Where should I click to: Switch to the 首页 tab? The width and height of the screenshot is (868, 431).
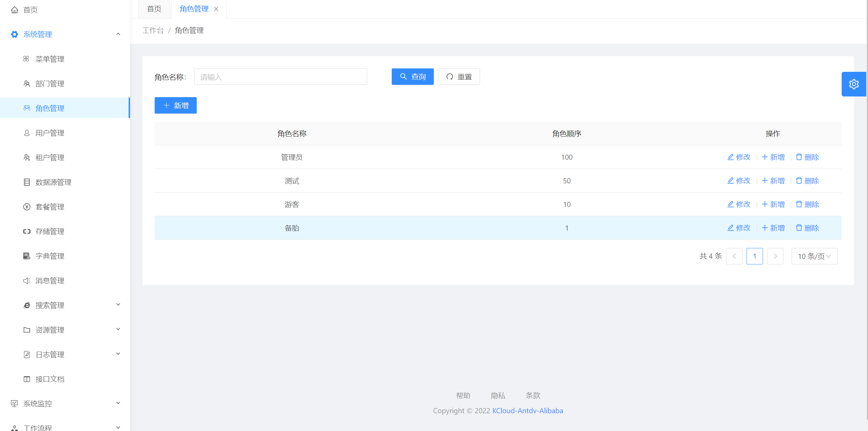(x=154, y=9)
